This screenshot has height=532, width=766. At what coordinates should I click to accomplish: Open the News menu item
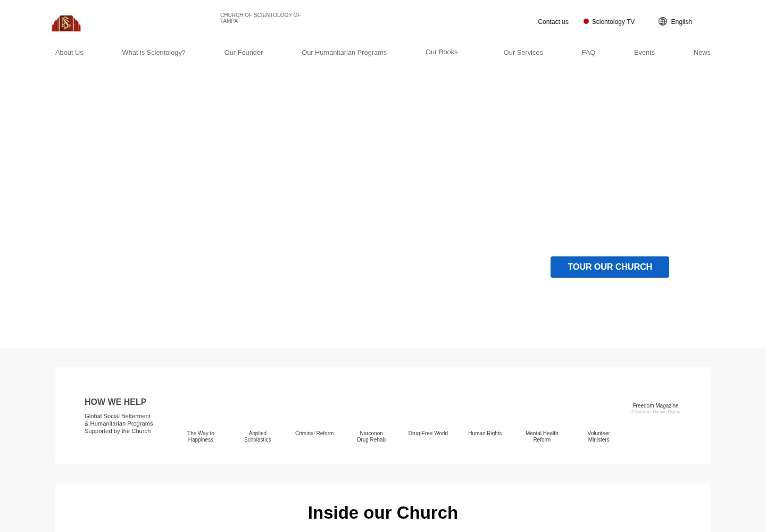(x=702, y=53)
